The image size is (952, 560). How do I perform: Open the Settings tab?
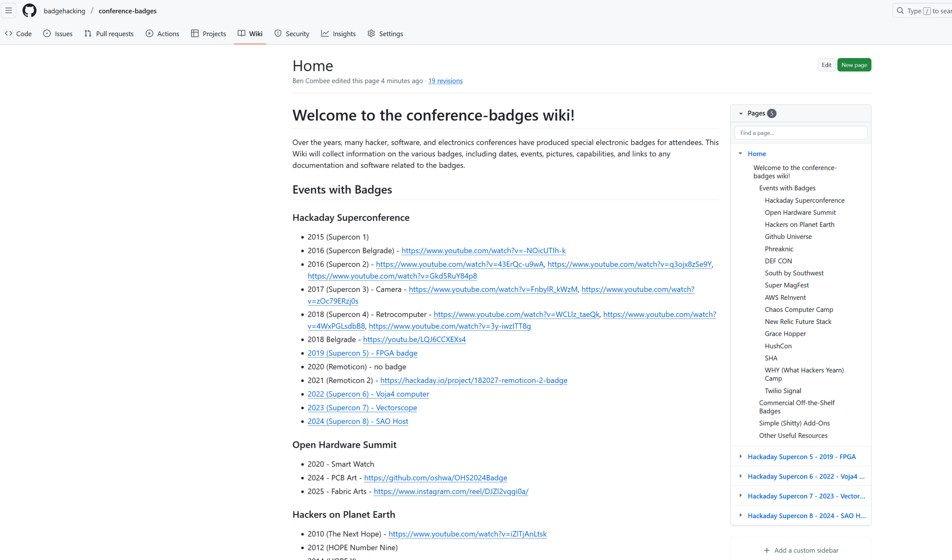385,34
